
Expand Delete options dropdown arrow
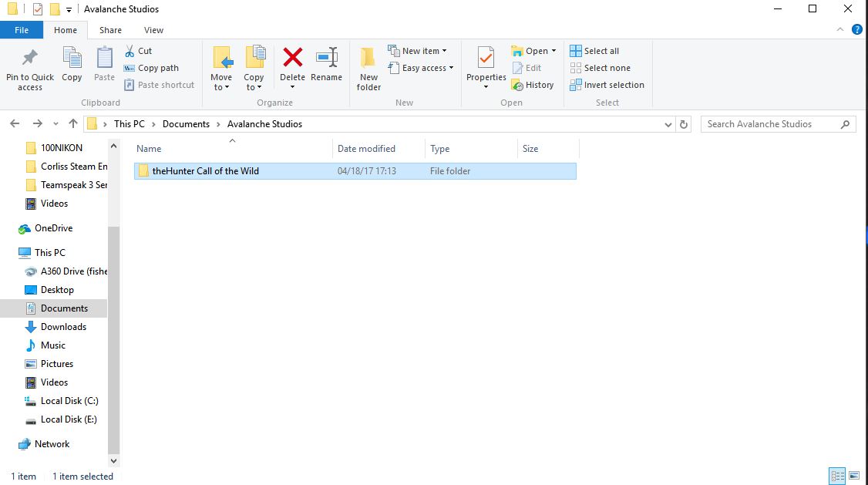click(x=292, y=87)
